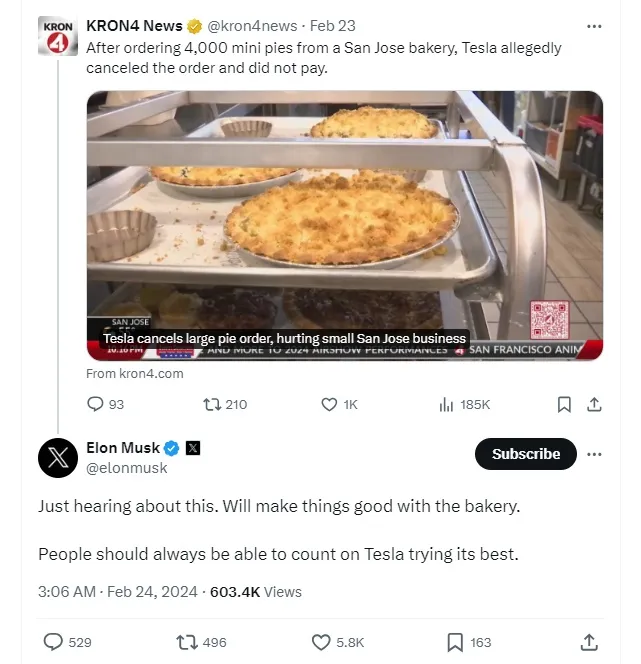Open more options beside Subscribe button
This screenshot has height=664, width=641.
[595, 454]
